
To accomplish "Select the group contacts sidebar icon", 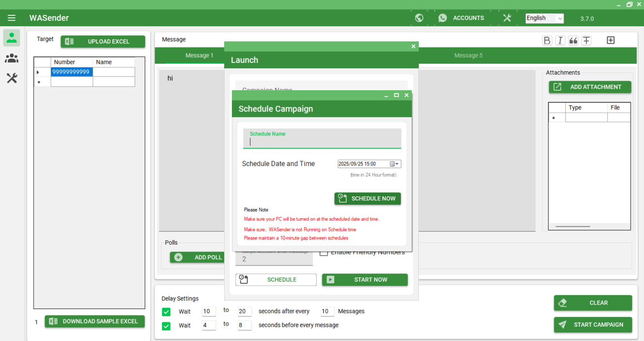I will [12, 58].
